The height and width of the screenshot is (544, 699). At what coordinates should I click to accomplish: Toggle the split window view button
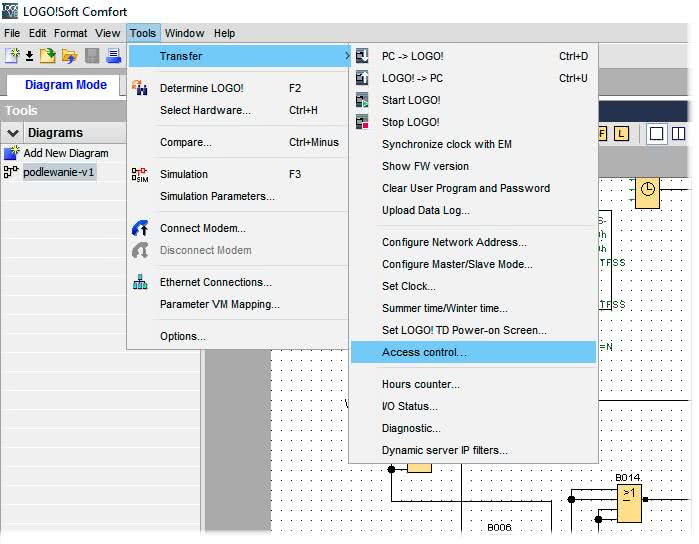[679, 133]
